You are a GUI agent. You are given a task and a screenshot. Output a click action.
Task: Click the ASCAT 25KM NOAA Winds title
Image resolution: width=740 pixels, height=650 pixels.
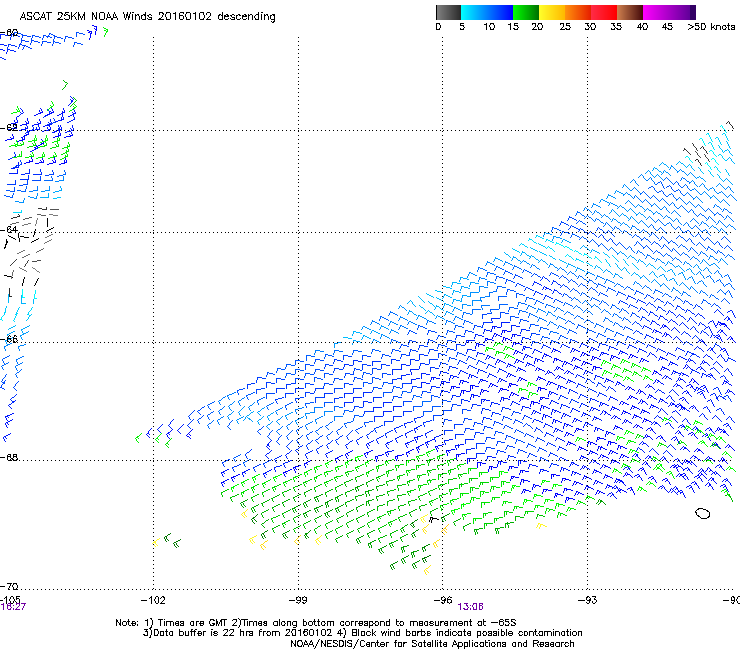(147, 16)
